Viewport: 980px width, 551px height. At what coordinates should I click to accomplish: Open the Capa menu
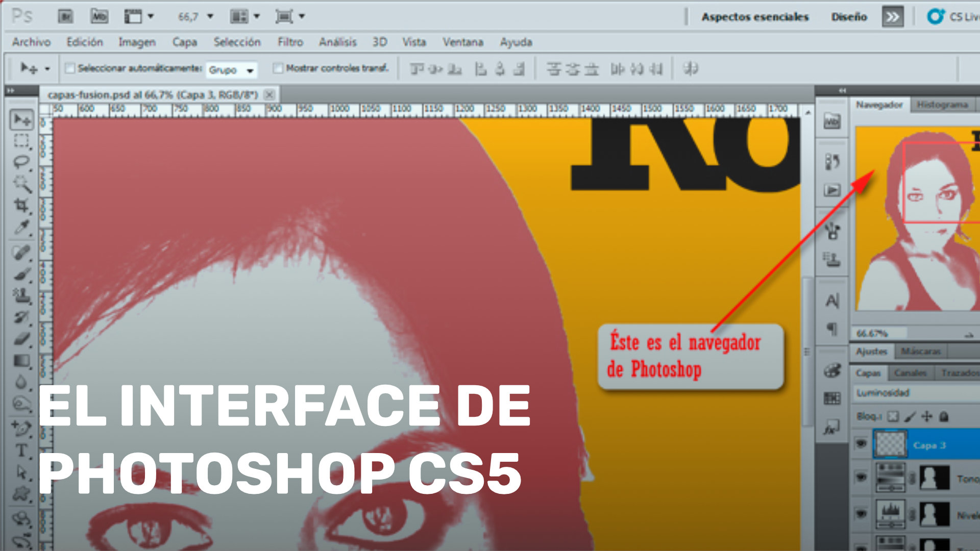click(184, 42)
